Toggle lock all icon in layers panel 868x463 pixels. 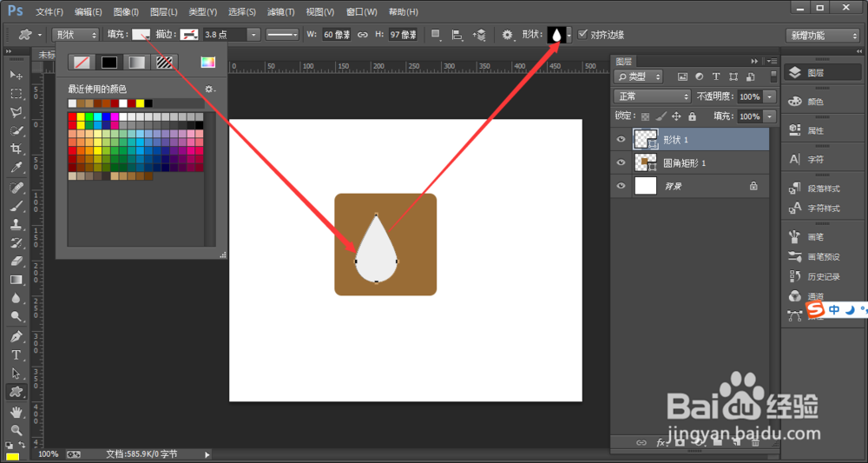point(692,117)
